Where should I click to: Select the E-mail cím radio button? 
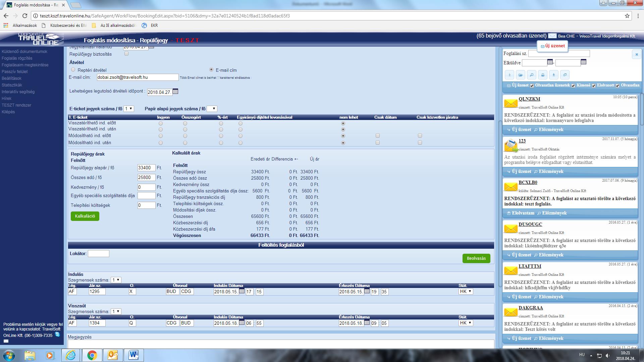tap(211, 70)
